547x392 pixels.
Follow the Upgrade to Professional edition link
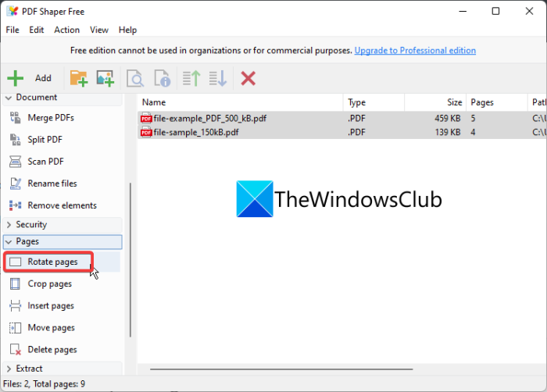pos(415,51)
